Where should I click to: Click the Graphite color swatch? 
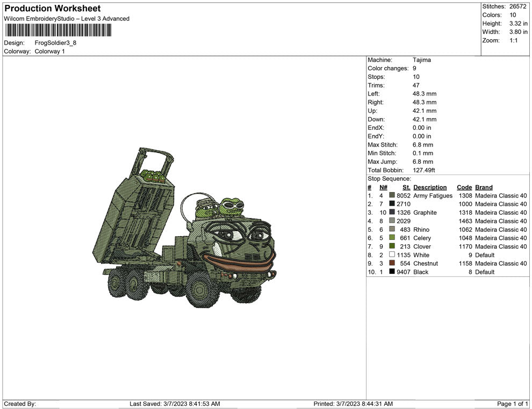point(392,213)
